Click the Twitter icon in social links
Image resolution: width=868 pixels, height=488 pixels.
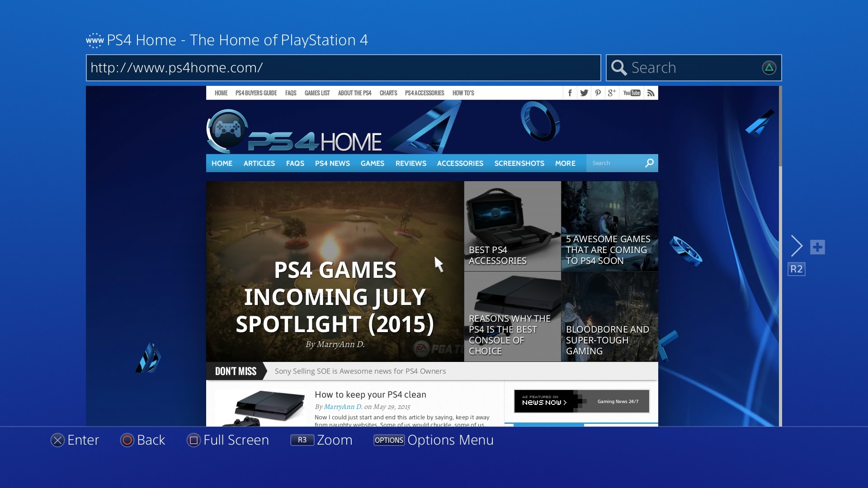pos(584,93)
